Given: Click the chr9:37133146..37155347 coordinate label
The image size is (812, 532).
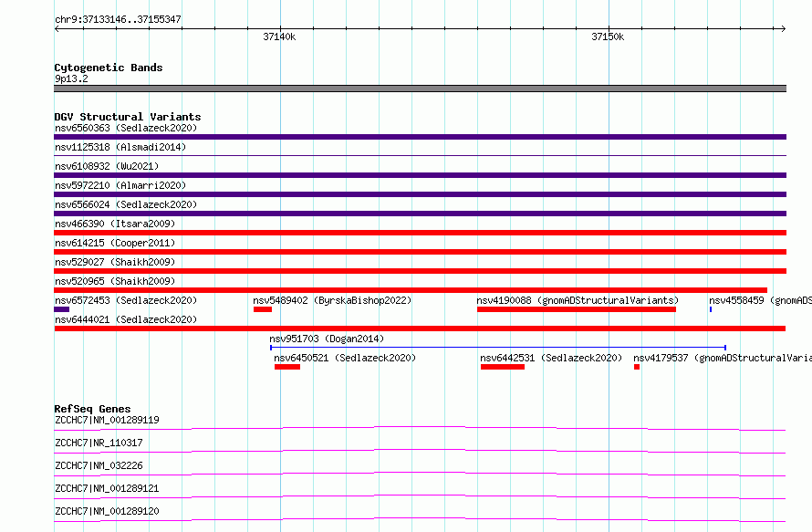Looking at the screenshot, I should pos(118,19).
